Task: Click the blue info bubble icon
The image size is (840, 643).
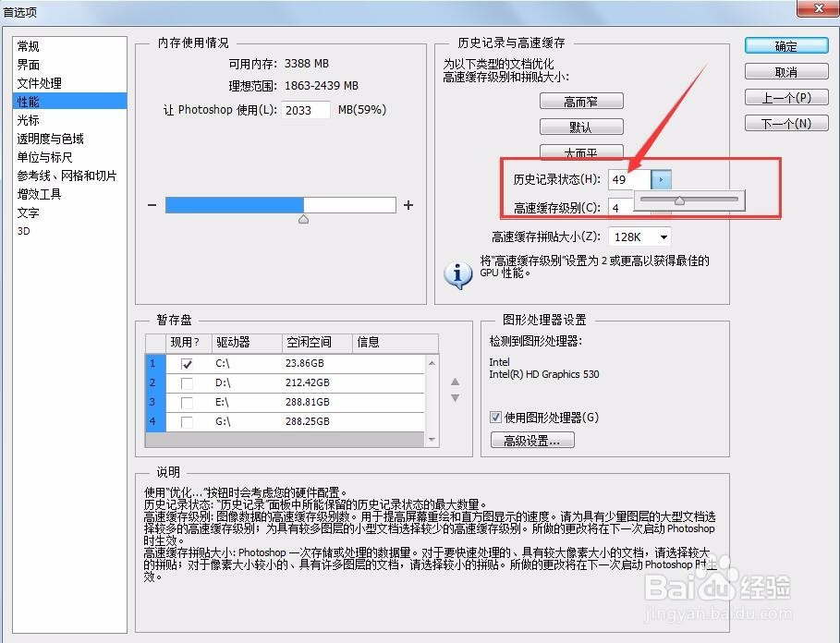Action: coord(458,274)
